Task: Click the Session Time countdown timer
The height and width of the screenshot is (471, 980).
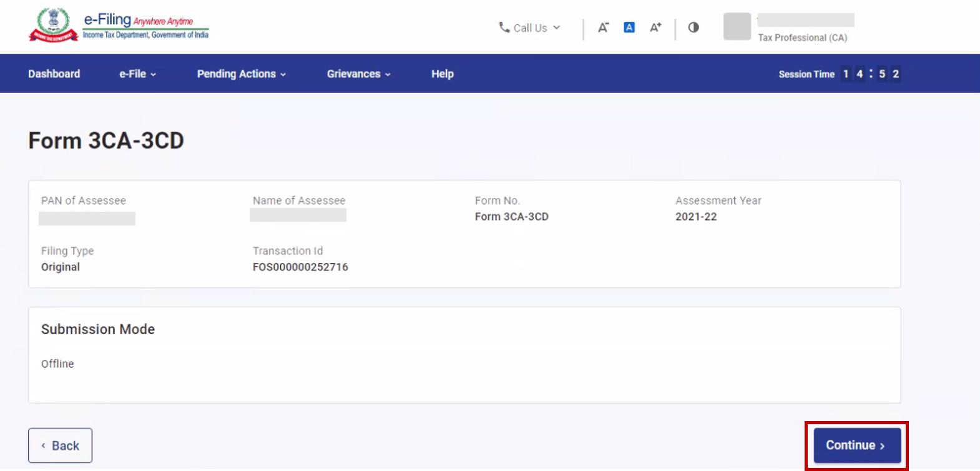Action: click(x=870, y=74)
